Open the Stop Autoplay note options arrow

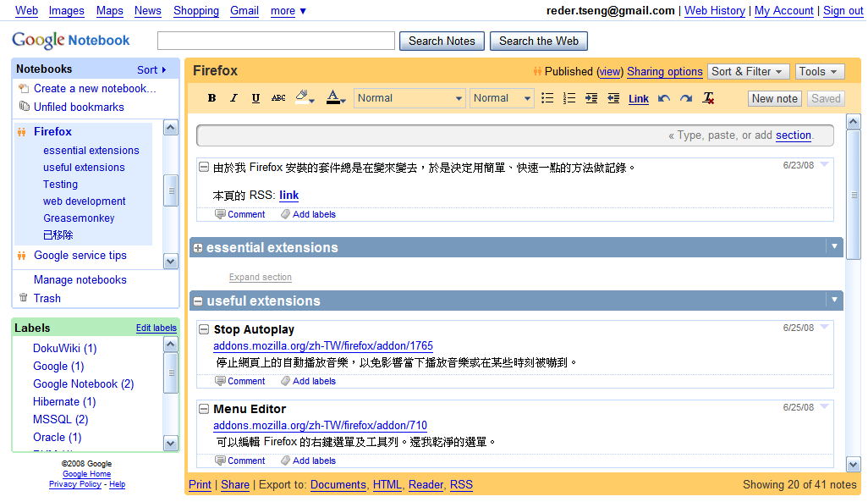[x=824, y=327]
